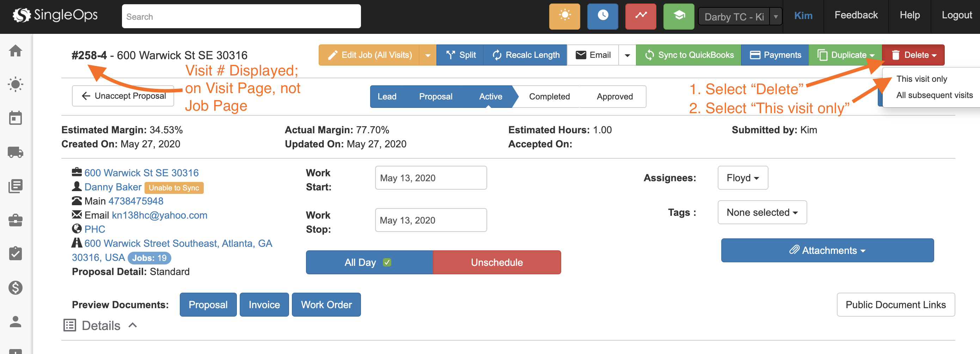Image resolution: width=980 pixels, height=354 pixels.
Task: Click the green graduation cap icon button
Action: (678, 16)
